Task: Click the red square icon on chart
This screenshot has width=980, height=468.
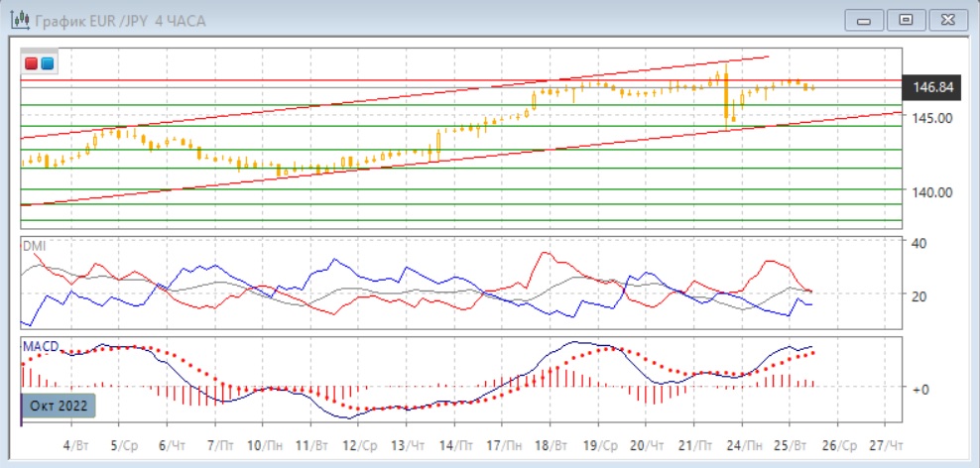Action: click(x=32, y=63)
